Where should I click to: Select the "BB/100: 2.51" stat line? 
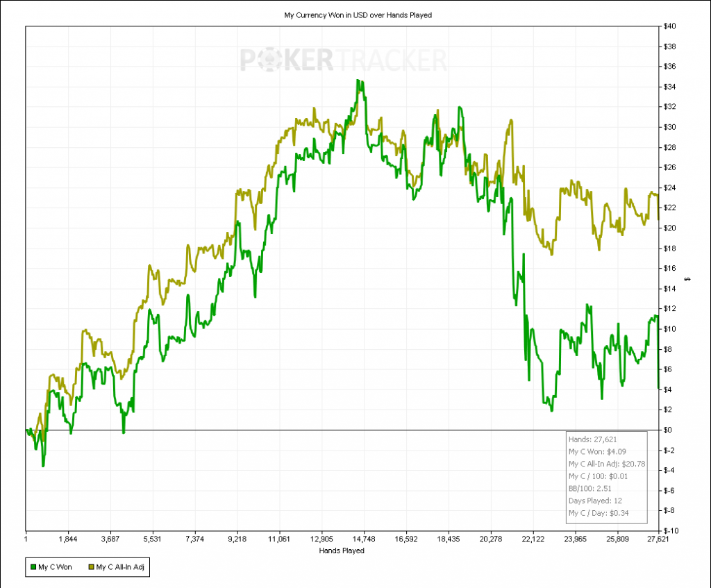(x=590, y=488)
